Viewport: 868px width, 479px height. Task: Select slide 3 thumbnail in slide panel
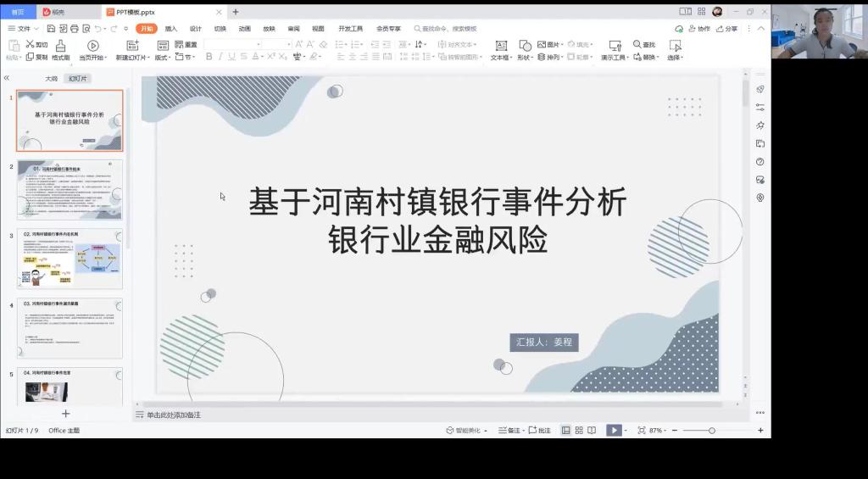point(70,258)
